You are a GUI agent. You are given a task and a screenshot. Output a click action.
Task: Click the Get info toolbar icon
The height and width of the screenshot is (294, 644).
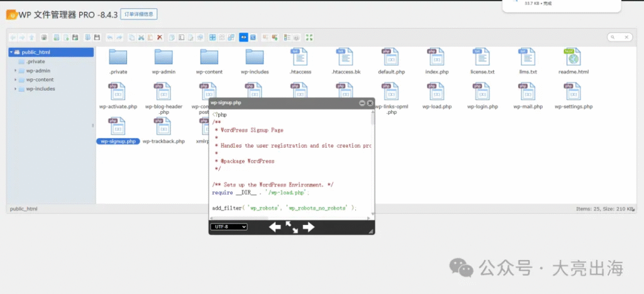click(253, 37)
